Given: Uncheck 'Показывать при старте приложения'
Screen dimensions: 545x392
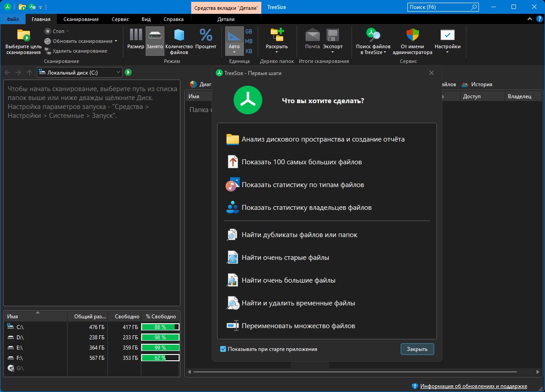Looking at the screenshot, I should [223, 349].
